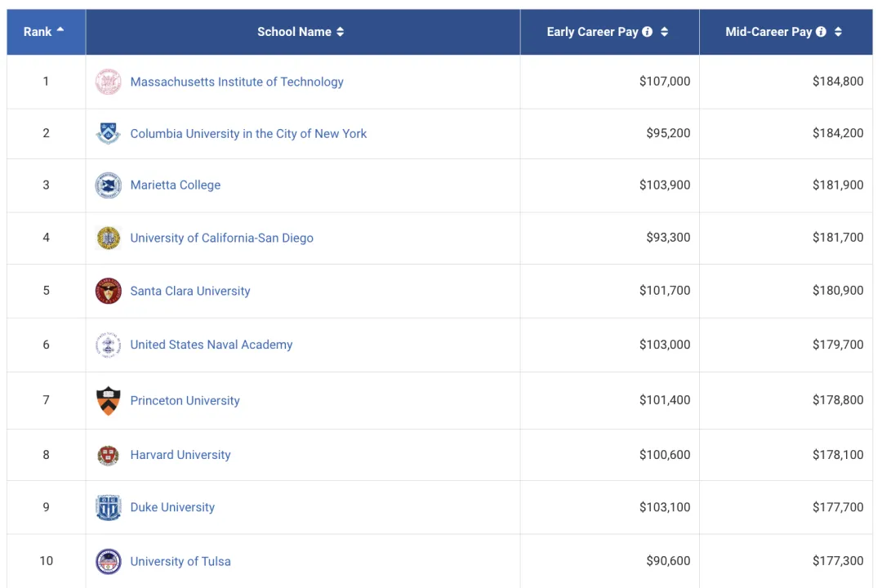Click the US Naval Academy seal icon
Image resolution: width=882 pixels, height=588 pixels.
tap(108, 345)
